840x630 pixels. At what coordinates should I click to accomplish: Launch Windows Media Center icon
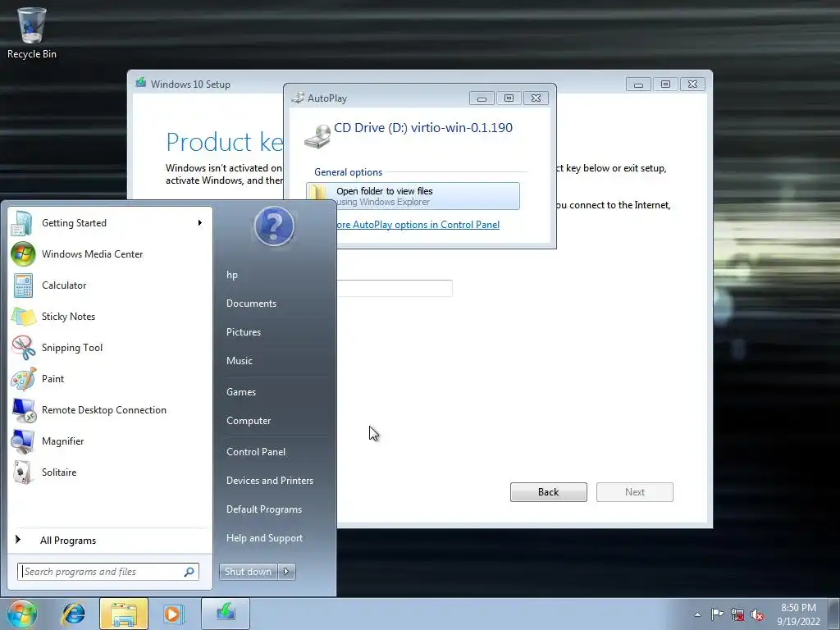pyautogui.click(x=23, y=254)
